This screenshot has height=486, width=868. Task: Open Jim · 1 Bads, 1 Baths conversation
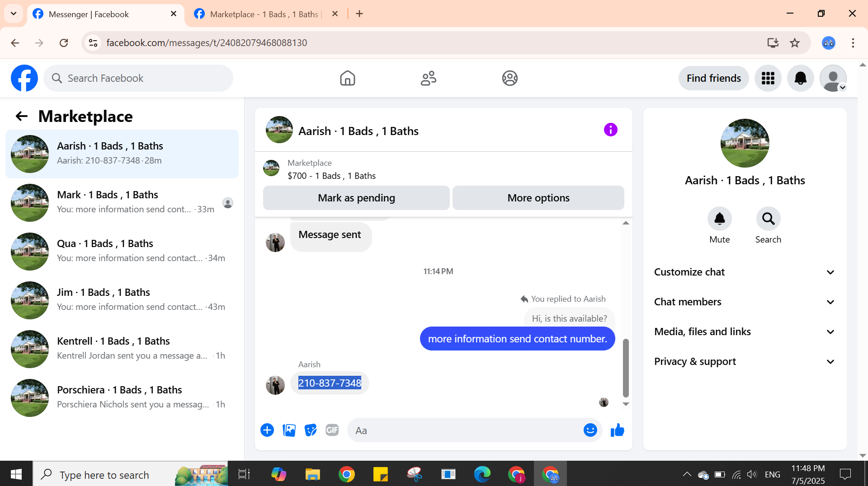[x=122, y=300]
